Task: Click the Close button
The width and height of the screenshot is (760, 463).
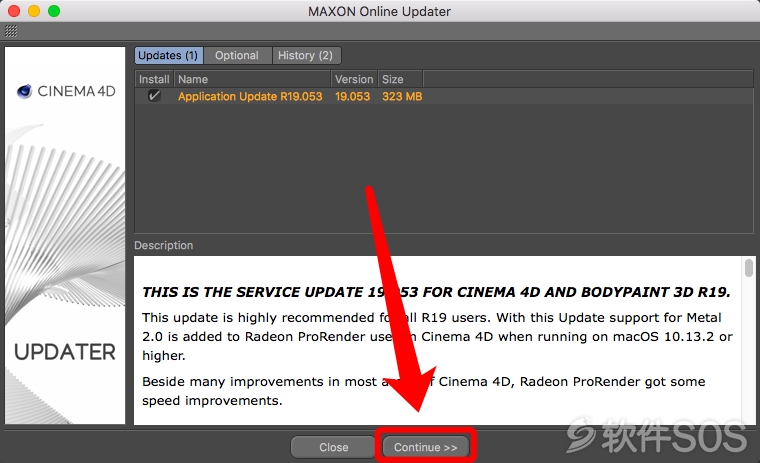Action: (333, 447)
